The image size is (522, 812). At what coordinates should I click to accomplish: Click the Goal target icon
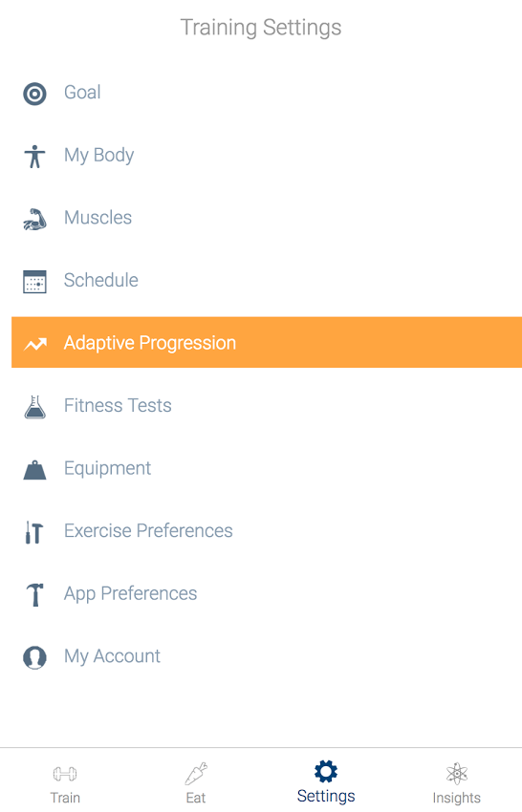pos(34,94)
